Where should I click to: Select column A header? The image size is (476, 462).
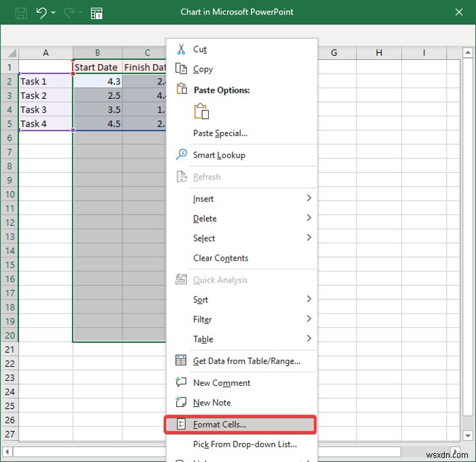[x=46, y=52]
